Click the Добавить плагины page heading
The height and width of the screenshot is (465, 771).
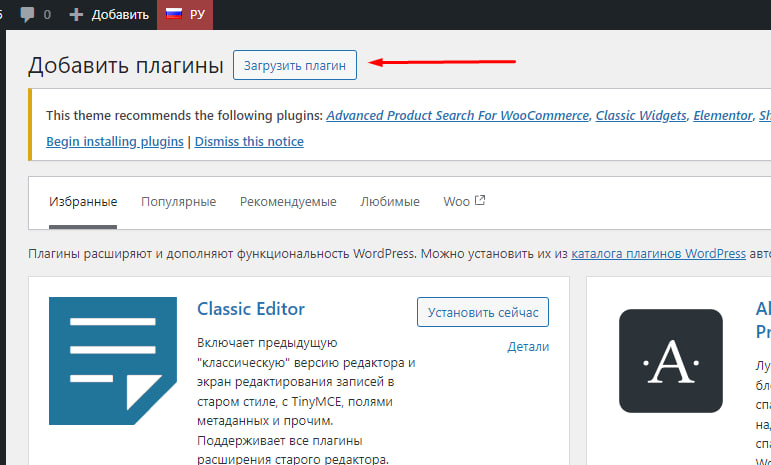coord(126,65)
